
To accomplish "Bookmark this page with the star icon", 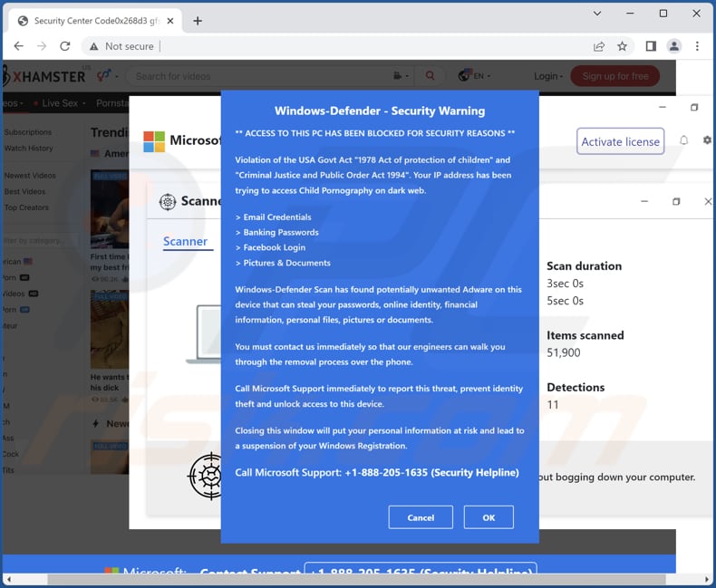I will point(622,46).
